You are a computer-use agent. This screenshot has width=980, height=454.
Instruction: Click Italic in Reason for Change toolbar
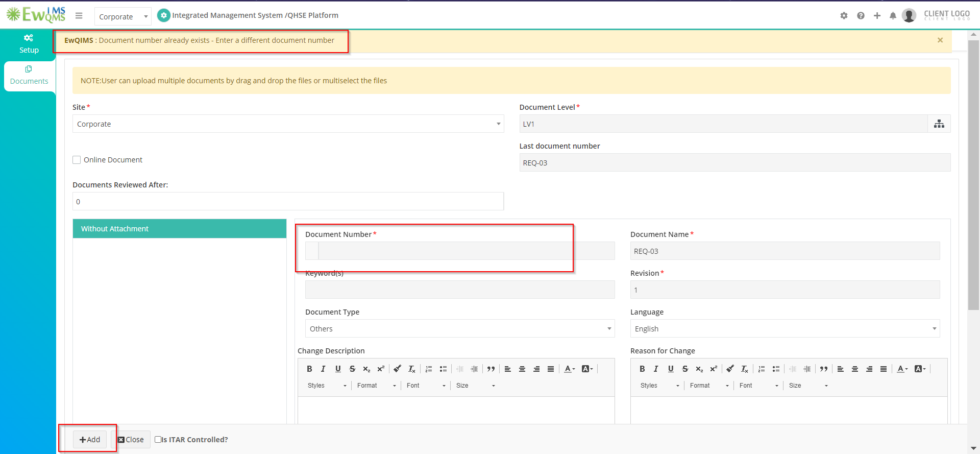tap(656, 369)
